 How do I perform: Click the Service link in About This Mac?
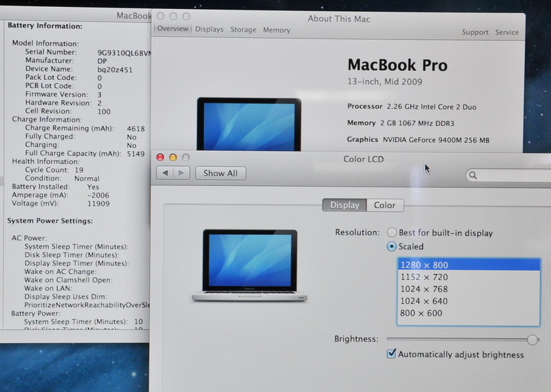point(507,32)
